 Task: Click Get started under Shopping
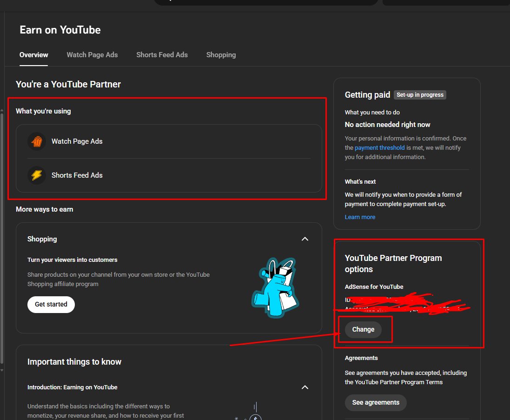[x=51, y=305]
